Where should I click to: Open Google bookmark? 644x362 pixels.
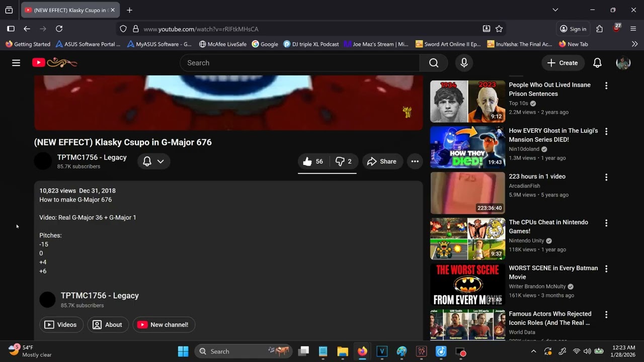pyautogui.click(x=265, y=44)
